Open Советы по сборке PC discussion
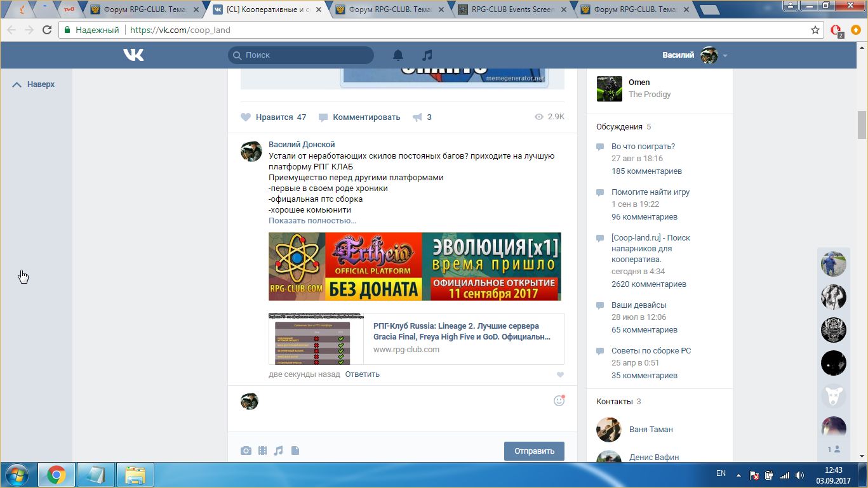The image size is (868, 488). [651, 351]
